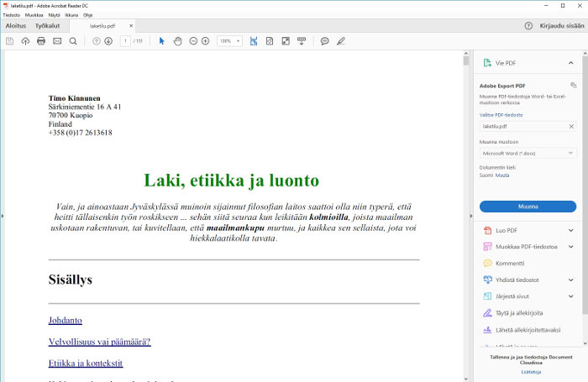
Task: Click document scrollbar down arrow
Action: coord(466,379)
